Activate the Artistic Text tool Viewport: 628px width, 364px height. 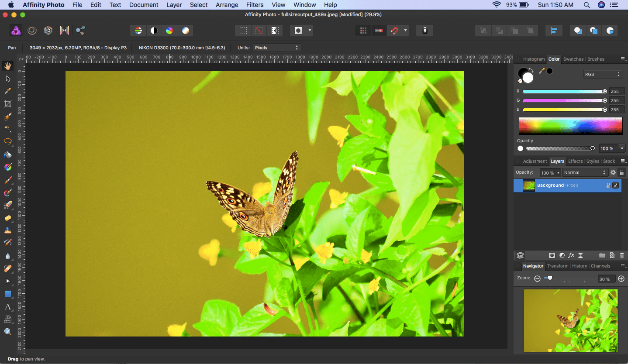(x=7, y=307)
